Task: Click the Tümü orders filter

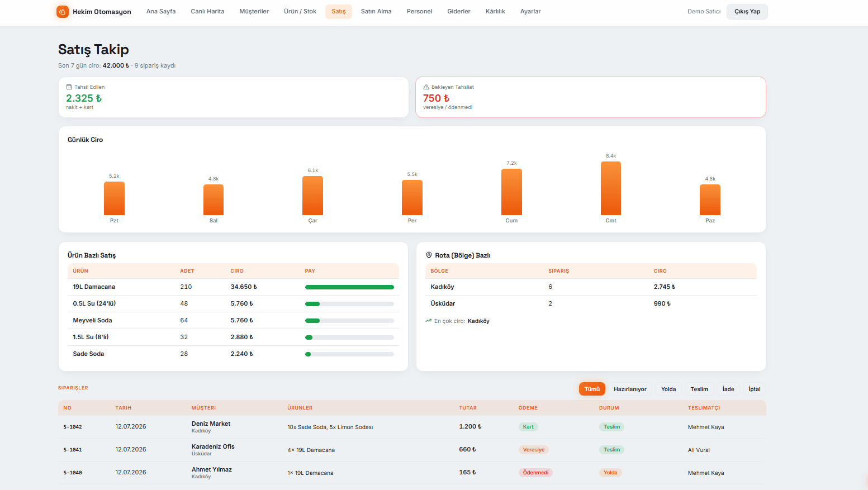Action: (x=592, y=389)
